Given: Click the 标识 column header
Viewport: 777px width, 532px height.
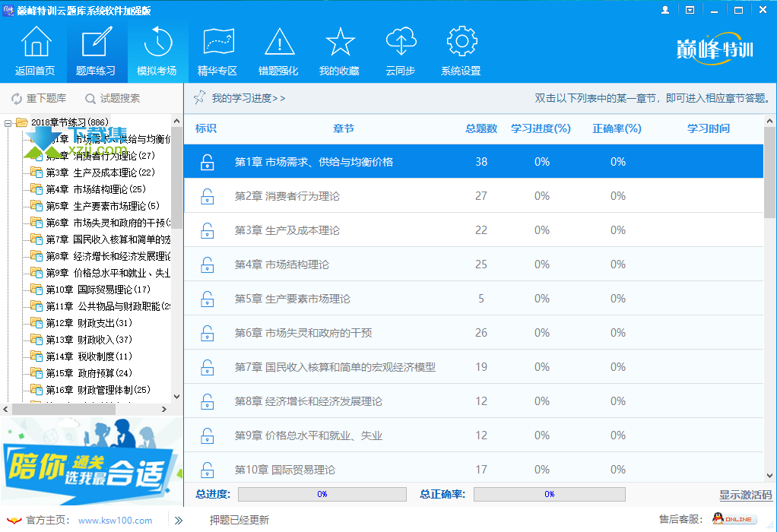Looking at the screenshot, I should pos(205,128).
